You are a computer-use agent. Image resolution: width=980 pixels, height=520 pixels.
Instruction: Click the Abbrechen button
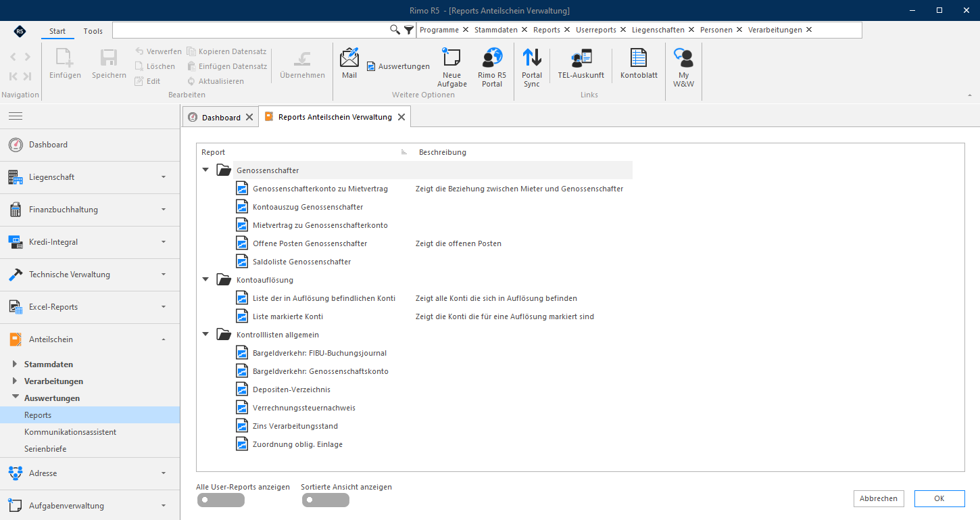[879, 498]
